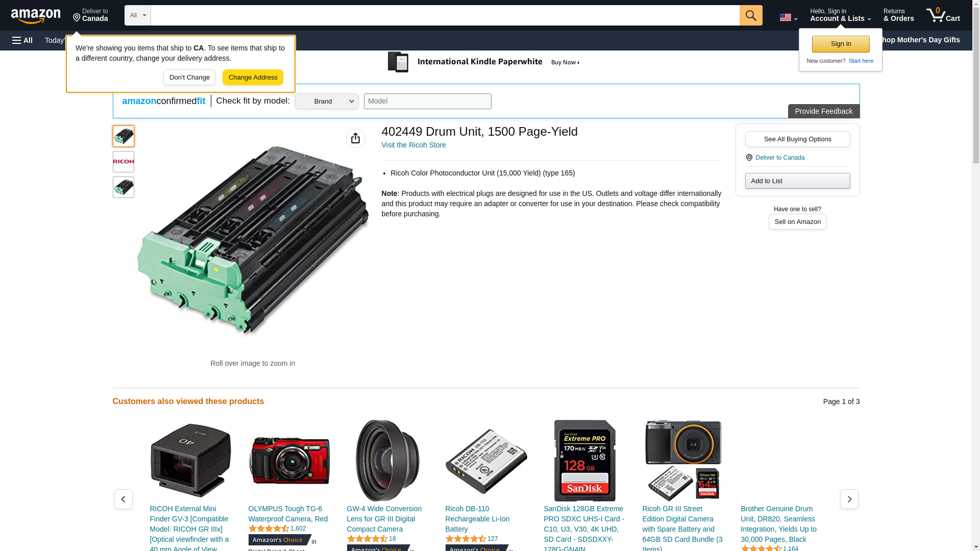Click the Amazon logo
The image size is (980, 551).
(36, 16)
